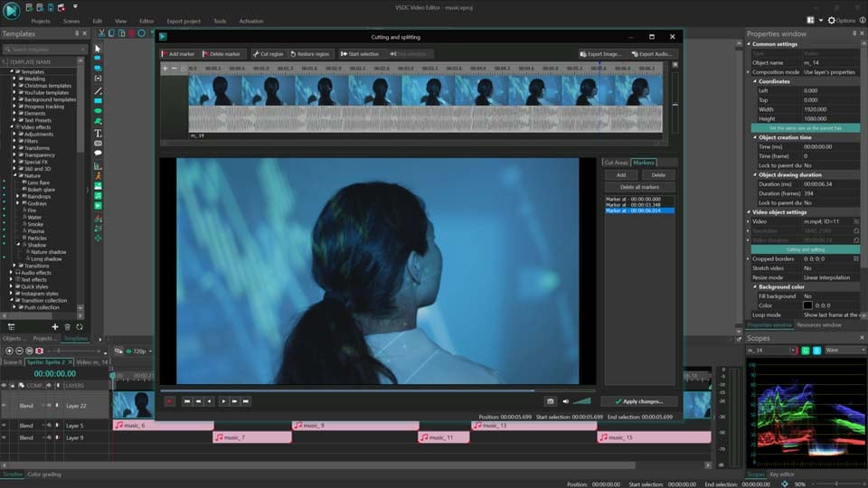Click the preview volume level slider
Screen dimensions: 868x488
click(581, 400)
